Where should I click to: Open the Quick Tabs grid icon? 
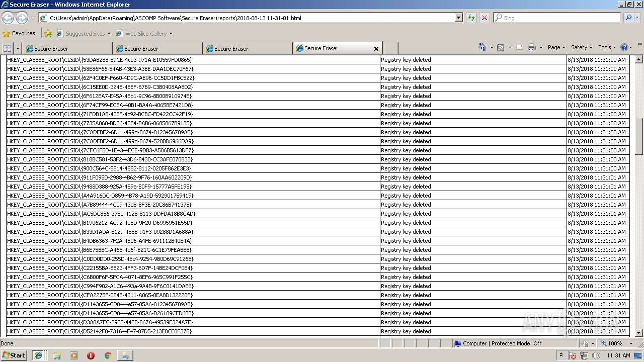tap(8, 48)
